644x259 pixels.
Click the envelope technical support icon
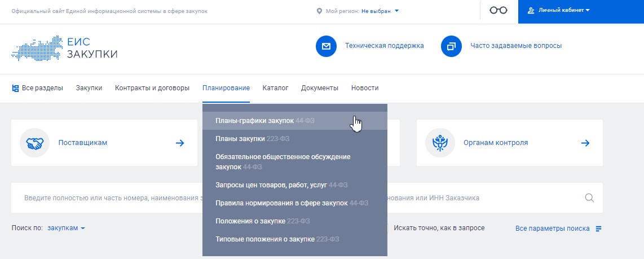pyautogui.click(x=326, y=46)
